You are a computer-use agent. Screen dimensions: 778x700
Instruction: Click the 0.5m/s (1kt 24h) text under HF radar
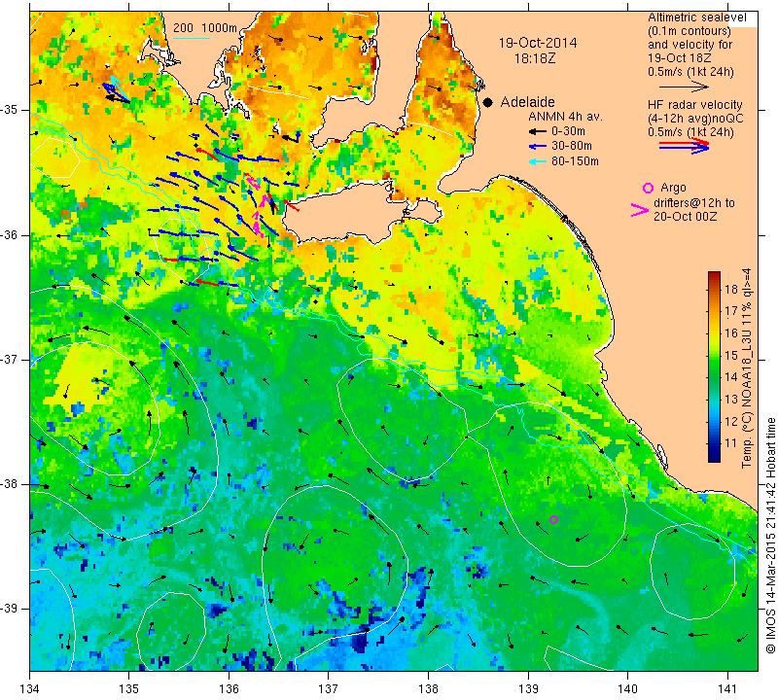click(x=690, y=132)
